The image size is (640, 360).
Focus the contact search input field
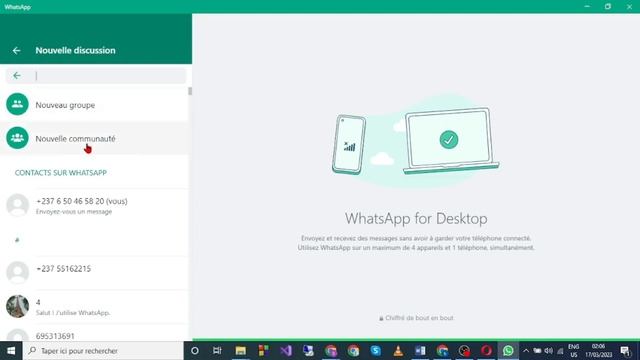click(x=96, y=76)
